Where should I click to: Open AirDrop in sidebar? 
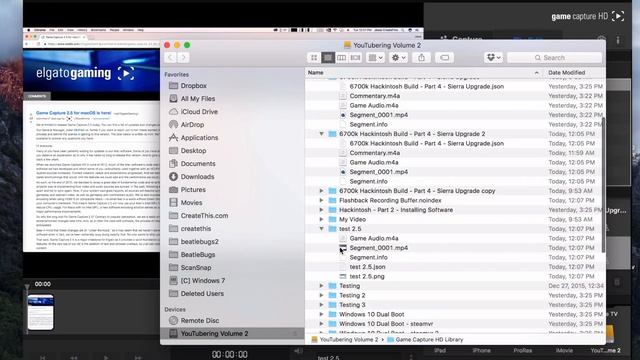coord(192,125)
